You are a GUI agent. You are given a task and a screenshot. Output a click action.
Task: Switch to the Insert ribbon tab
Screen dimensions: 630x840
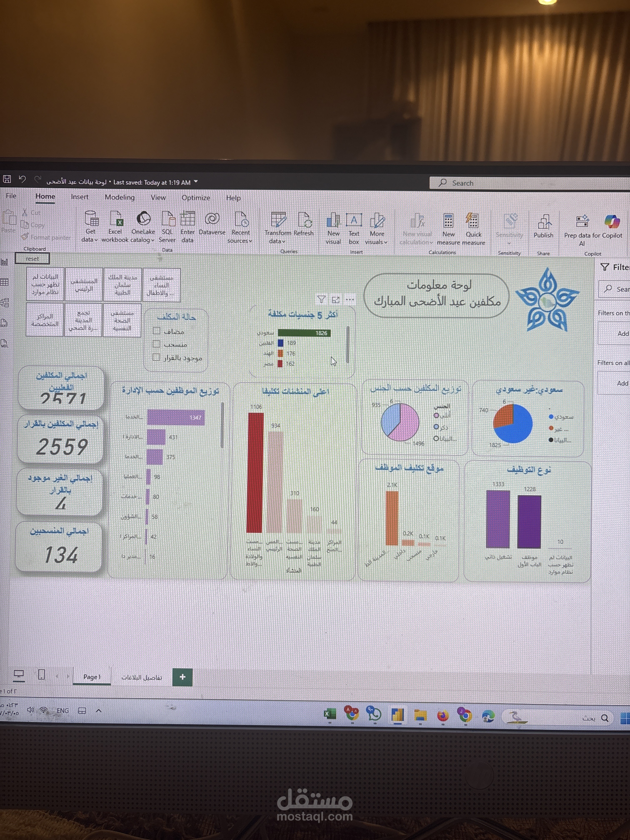[79, 197]
